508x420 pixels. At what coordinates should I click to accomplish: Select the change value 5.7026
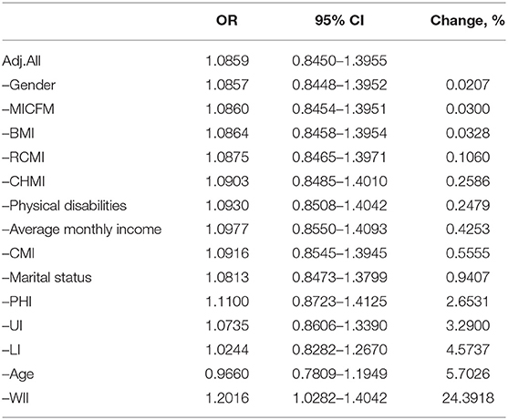tap(468, 374)
